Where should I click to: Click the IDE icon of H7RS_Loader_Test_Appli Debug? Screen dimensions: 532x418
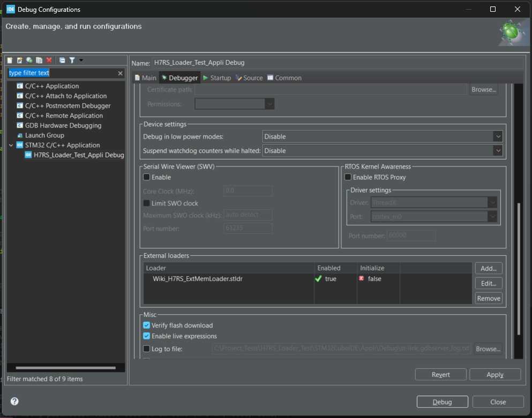[28, 155]
